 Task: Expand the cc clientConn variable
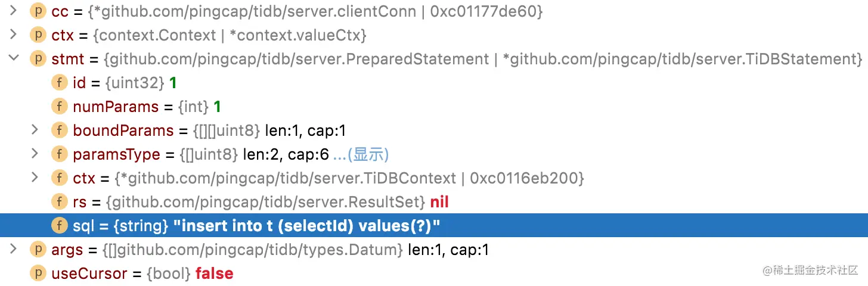click(13, 11)
